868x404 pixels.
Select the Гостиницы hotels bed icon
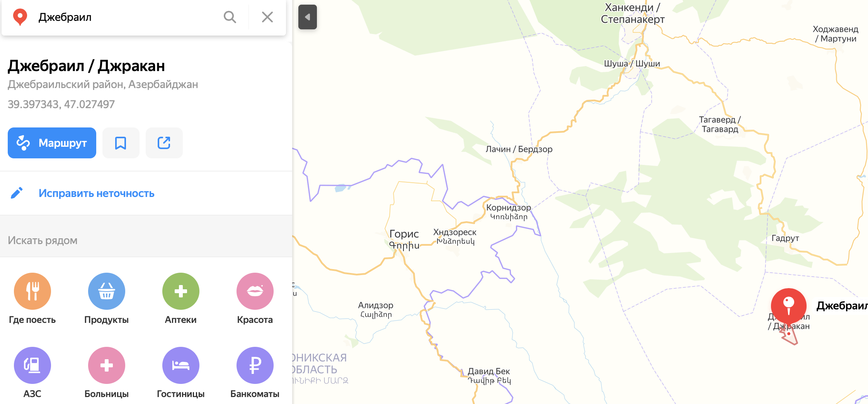(181, 365)
